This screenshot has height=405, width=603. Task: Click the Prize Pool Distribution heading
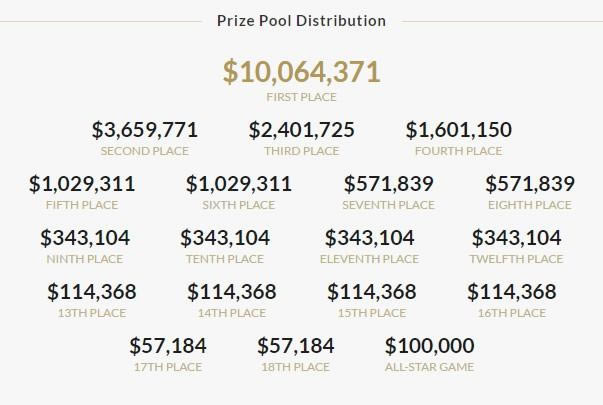point(301,20)
